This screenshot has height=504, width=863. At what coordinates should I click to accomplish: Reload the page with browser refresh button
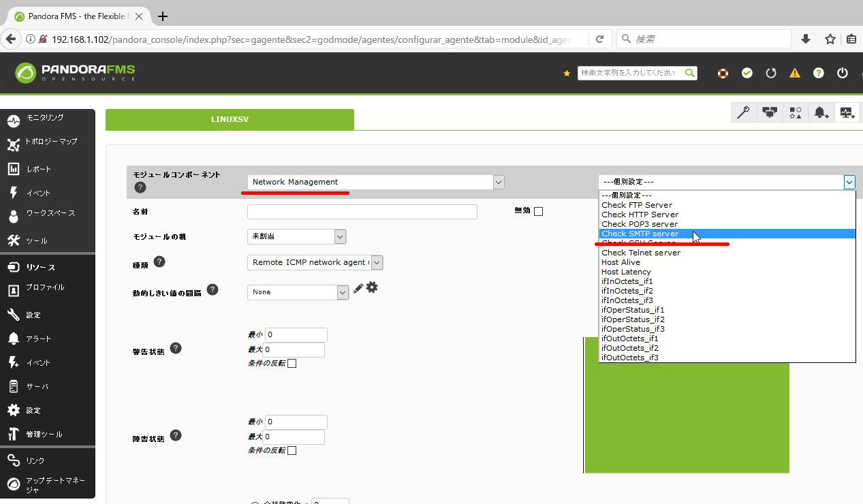(599, 40)
